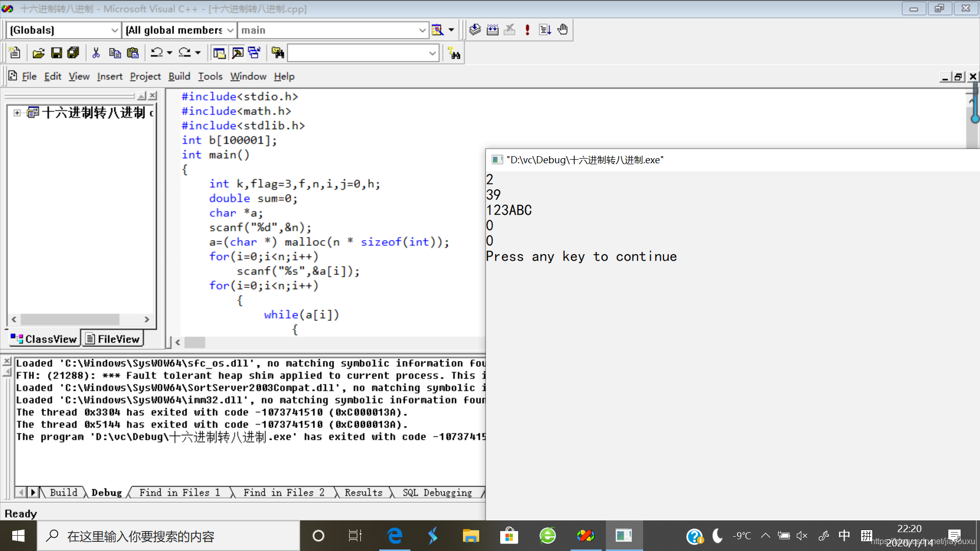Switch to the FileView tab
The width and height of the screenshot is (980, 551).
[x=113, y=339]
